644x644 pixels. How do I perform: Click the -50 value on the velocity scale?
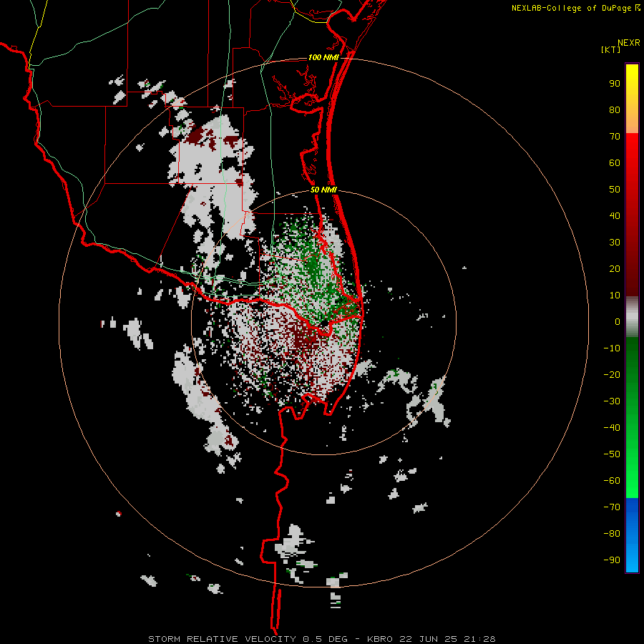click(x=612, y=454)
